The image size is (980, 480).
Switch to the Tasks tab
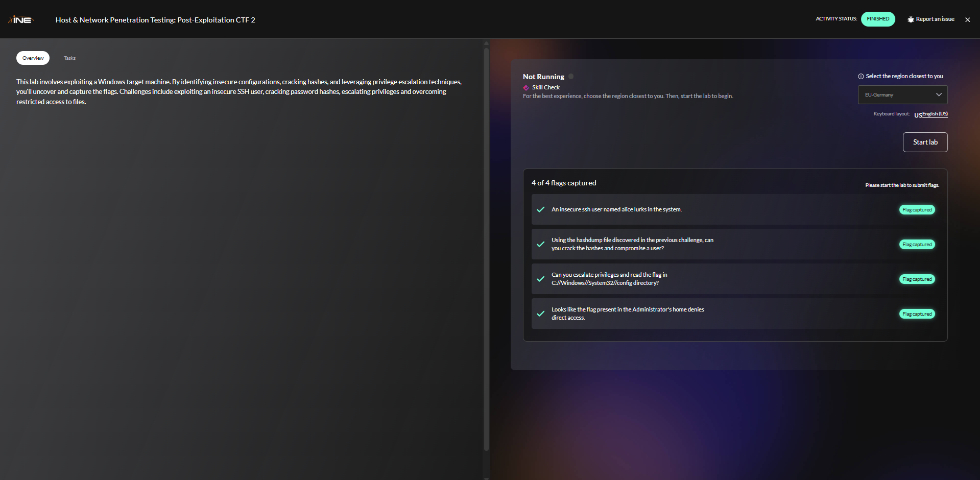tap(69, 58)
